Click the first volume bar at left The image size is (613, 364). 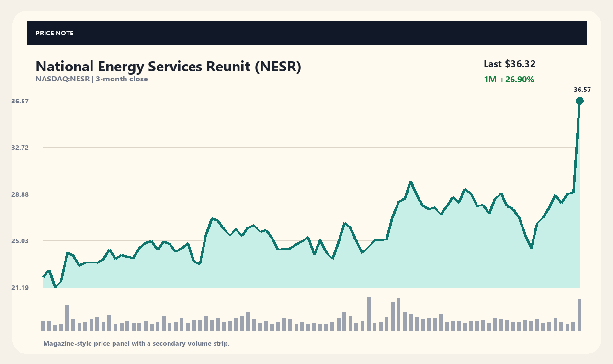[x=43, y=326]
